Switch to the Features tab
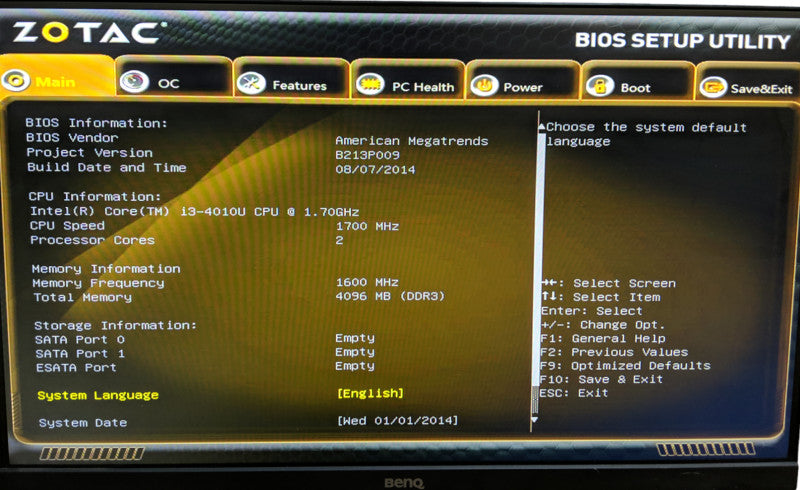Image resolution: width=800 pixels, height=490 pixels. pyautogui.click(x=291, y=79)
